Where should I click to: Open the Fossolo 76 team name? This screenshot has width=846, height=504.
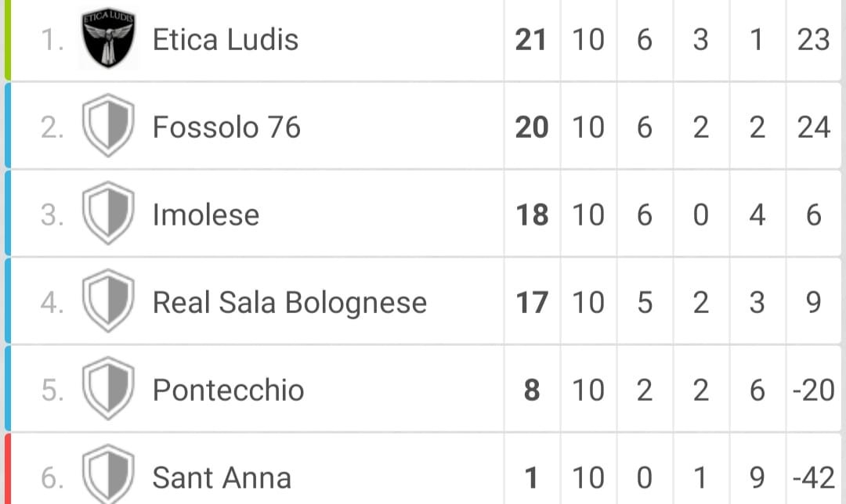[226, 128]
